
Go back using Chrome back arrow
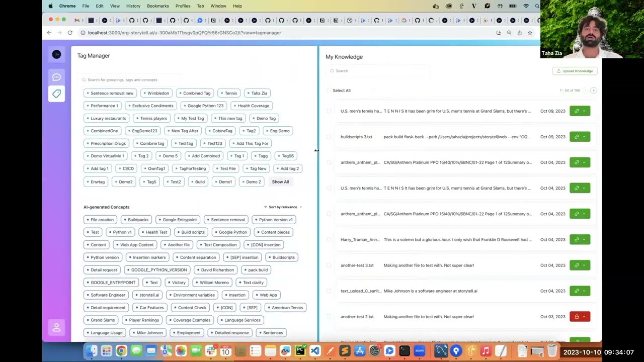pos(49,33)
